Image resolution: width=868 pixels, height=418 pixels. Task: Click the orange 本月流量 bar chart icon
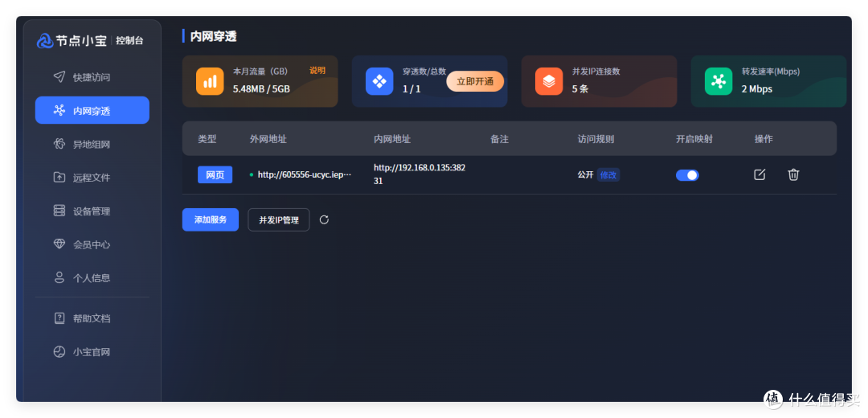pos(210,81)
